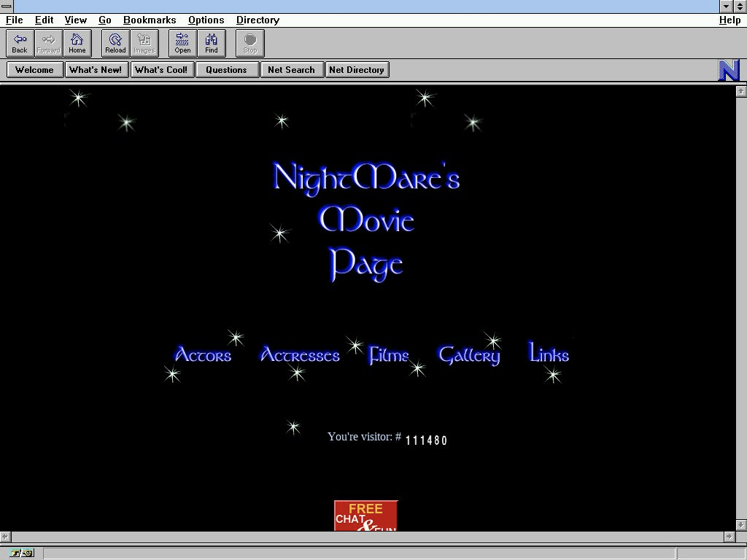Viewport: 747px width, 560px height.
Task: Click the Find binoculars icon
Action: (x=212, y=43)
